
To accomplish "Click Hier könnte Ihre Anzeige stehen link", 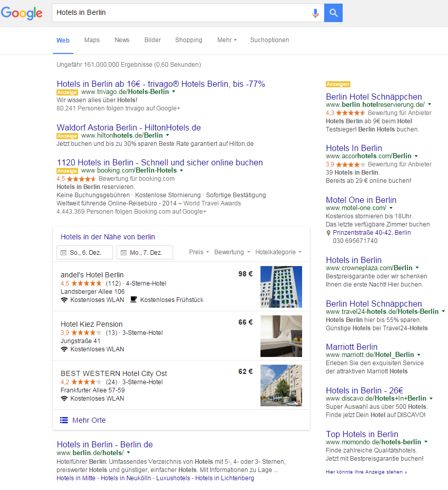I will pos(366,472).
